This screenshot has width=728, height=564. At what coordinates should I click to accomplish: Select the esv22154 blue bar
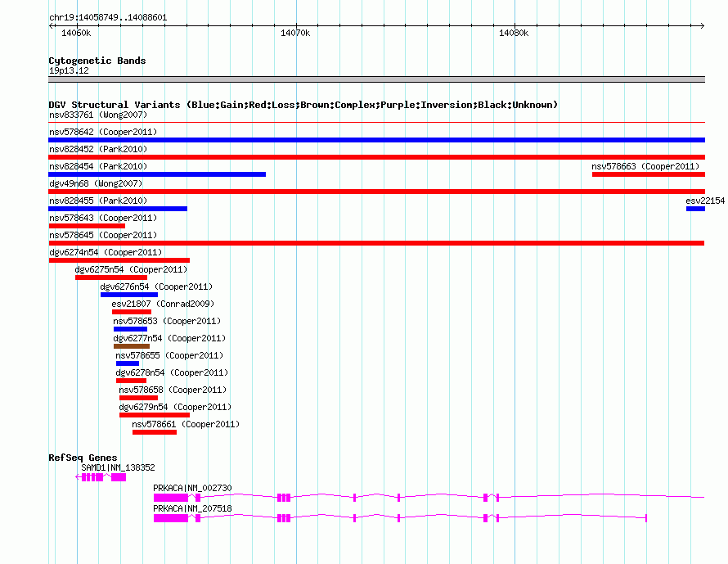pos(695,209)
